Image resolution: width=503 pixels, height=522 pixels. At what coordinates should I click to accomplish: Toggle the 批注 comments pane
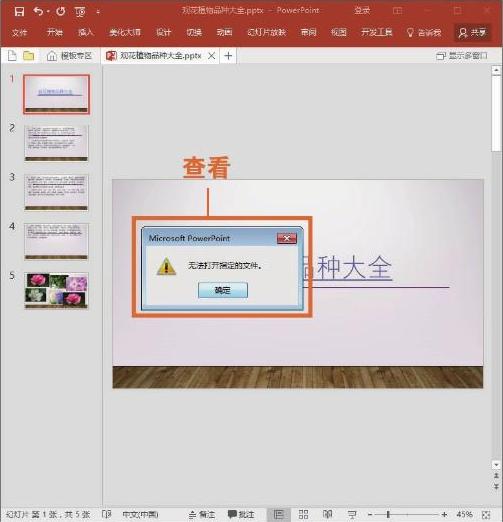coord(241,514)
